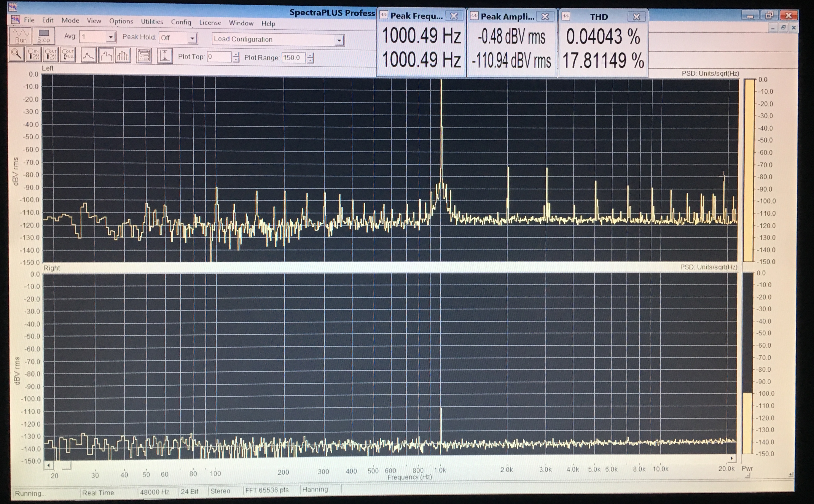Click the horizontal frequency scrollbar left arrow
This screenshot has height=504, width=814.
(49, 465)
